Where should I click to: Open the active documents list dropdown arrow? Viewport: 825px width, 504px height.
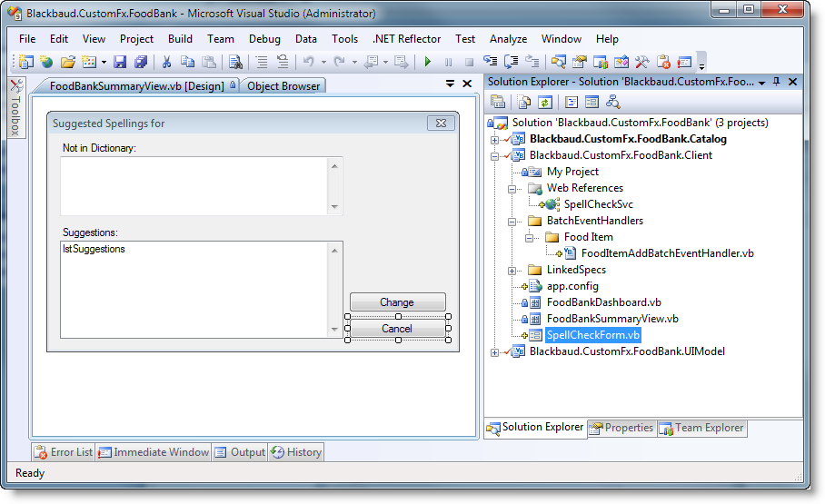pyautogui.click(x=450, y=84)
